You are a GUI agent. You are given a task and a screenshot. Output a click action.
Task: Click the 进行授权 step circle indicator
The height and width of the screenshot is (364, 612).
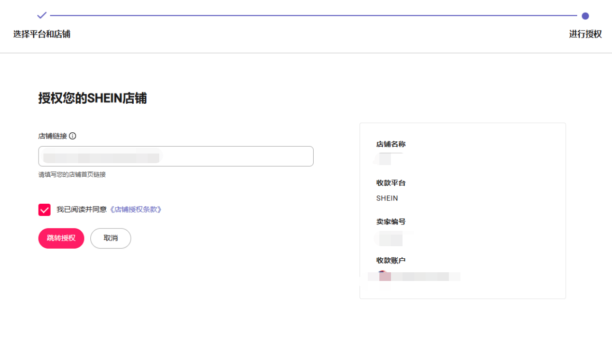(x=585, y=16)
